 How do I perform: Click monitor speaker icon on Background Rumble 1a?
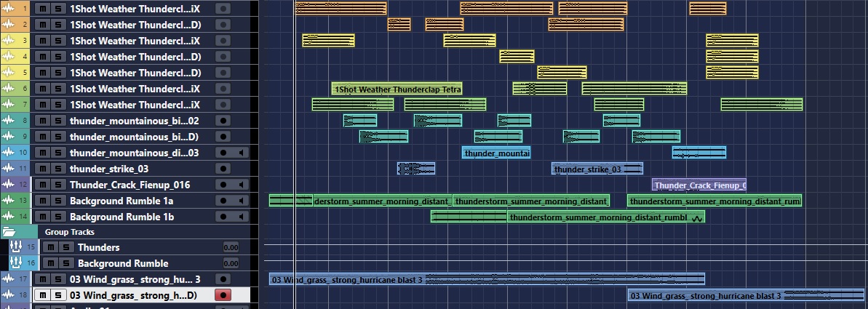click(242, 201)
